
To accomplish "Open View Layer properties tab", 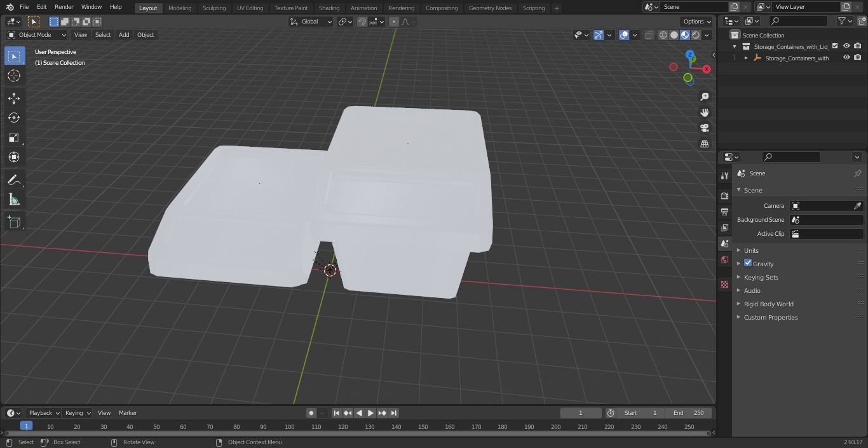I will pyautogui.click(x=724, y=227).
